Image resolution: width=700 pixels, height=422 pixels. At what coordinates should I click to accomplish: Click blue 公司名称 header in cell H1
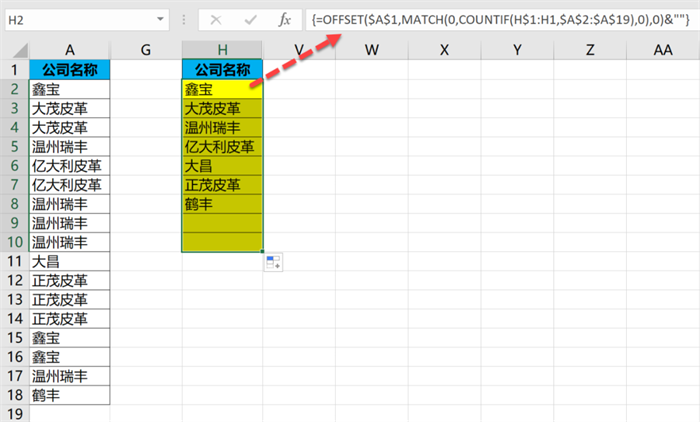click(222, 70)
